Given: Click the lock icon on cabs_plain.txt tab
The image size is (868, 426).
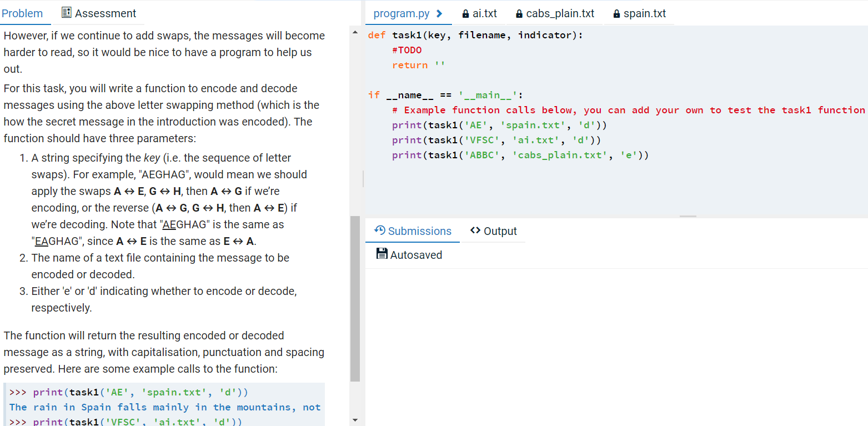Looking at the screenshot, I should click(520, 13).
